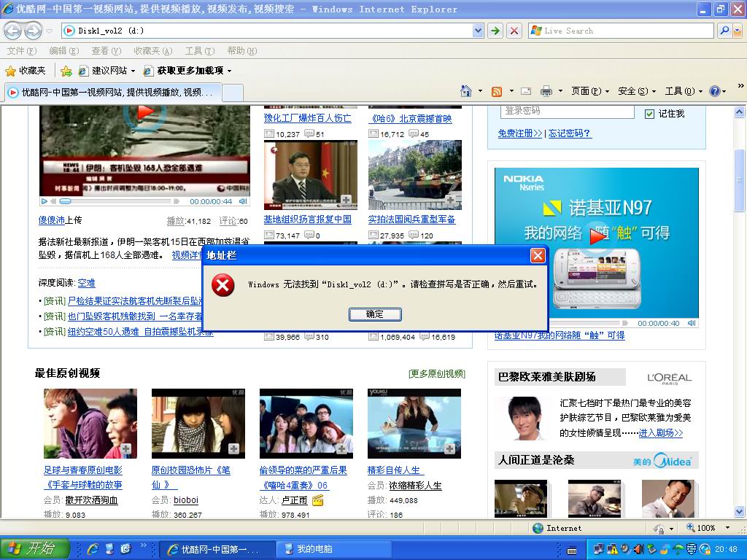
Task: Open the 进入剧场>> link
Action: (661, 432)
